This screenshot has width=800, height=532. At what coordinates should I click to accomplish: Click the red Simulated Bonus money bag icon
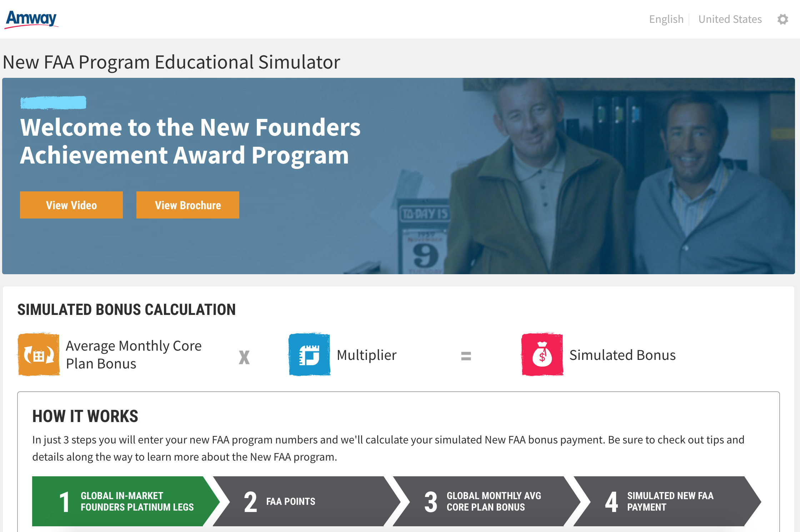point(542,355)
